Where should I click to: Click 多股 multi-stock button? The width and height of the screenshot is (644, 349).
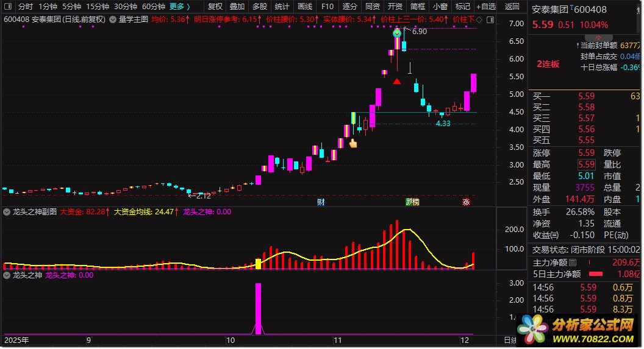point(260,7)
